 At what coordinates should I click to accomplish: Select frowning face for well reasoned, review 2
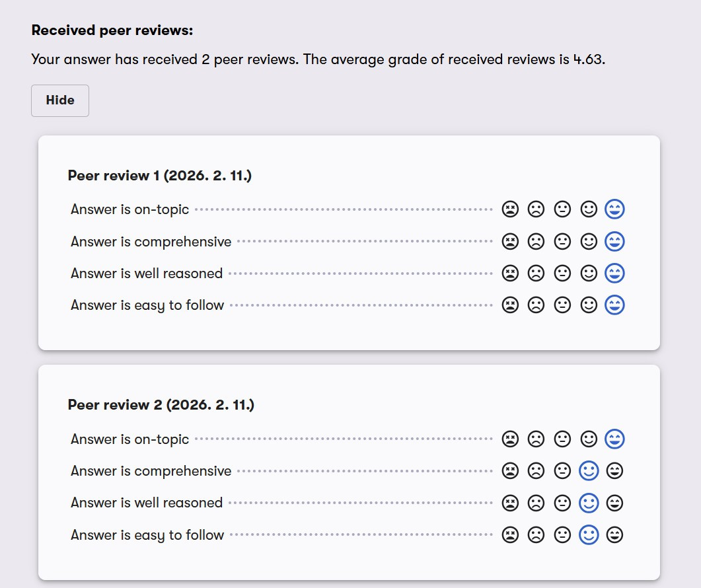pos(536,503)
